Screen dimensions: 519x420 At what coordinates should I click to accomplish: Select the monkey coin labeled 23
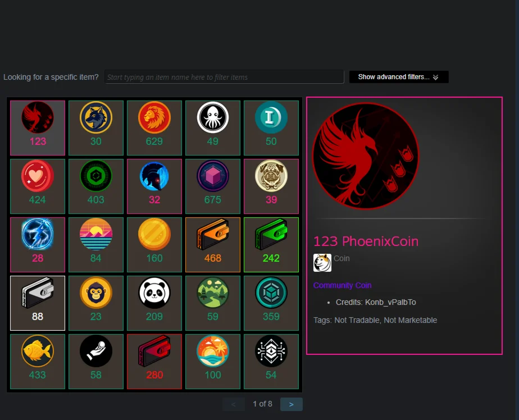(96, 303)
